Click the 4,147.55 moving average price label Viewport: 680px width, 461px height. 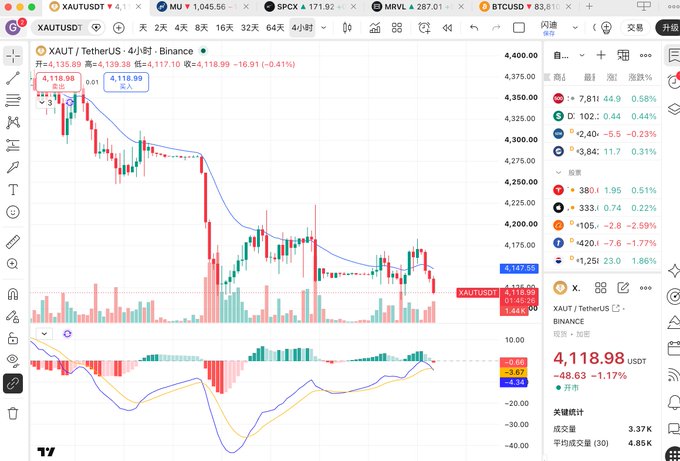[x=520, y=268]
